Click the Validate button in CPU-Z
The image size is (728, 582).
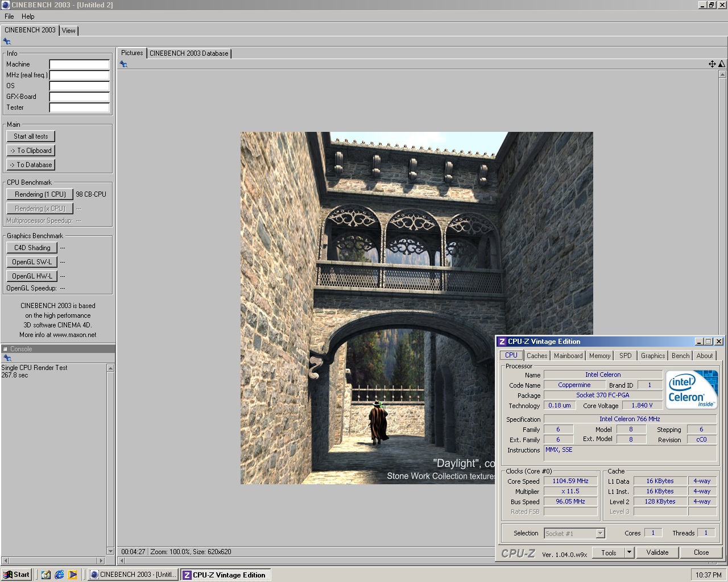(x=657, y=552)
